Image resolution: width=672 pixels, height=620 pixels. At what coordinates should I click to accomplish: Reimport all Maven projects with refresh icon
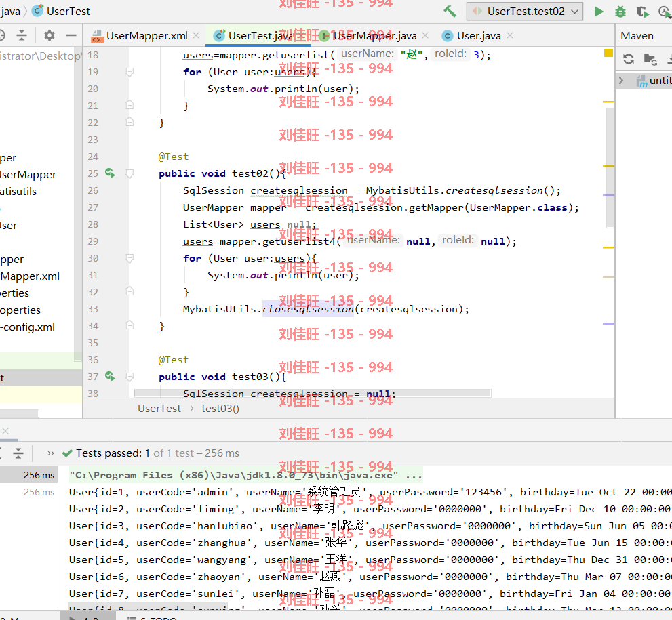629,59
